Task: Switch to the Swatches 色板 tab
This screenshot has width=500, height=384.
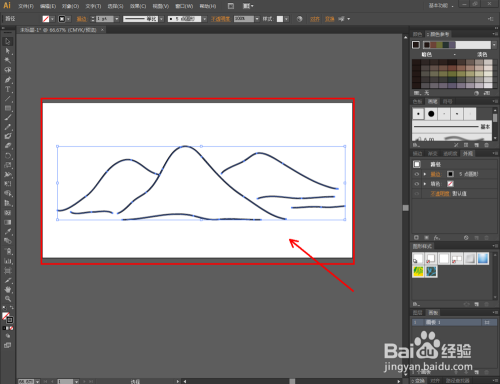Action: tap(417, 101)
